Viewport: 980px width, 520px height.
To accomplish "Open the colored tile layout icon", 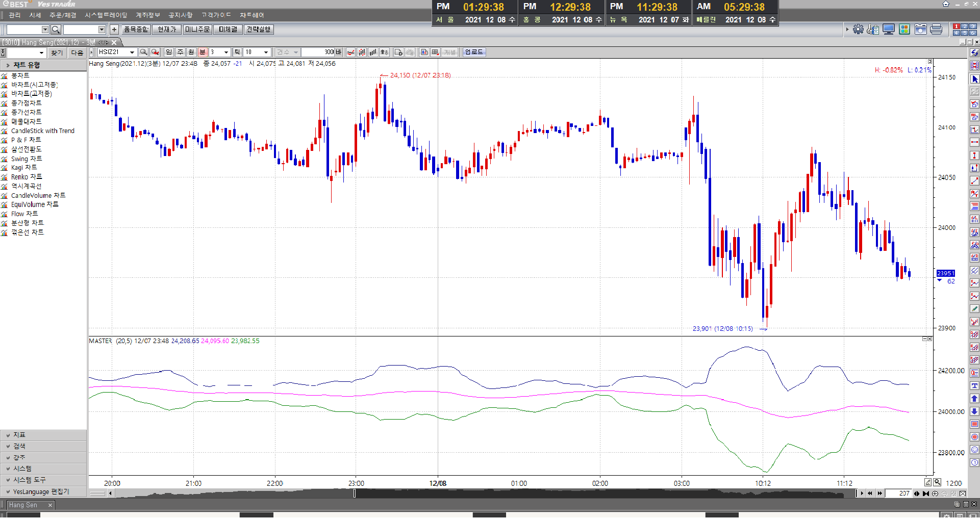I will (904, 30).
